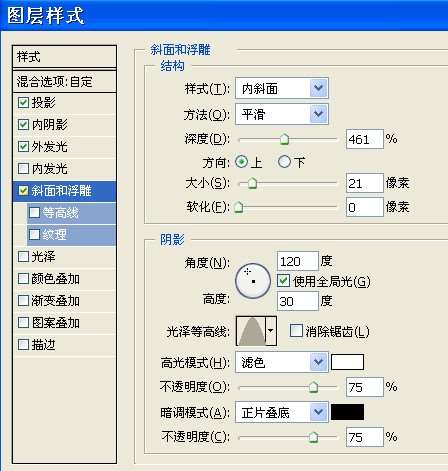Toggle the 内阴影 inner shadow checkbox
The width and height of the screenshot is (448, 471).
[23, 125]
